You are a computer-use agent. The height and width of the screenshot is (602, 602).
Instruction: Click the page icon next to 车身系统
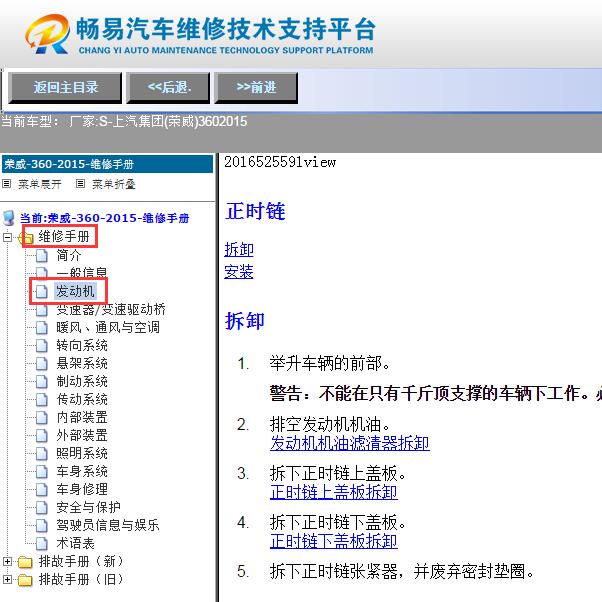point(41,471)
